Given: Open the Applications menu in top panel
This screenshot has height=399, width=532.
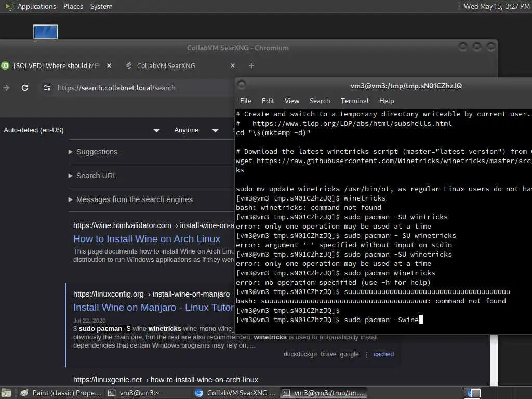Looking at the screenshot, I should pos(37,6).
